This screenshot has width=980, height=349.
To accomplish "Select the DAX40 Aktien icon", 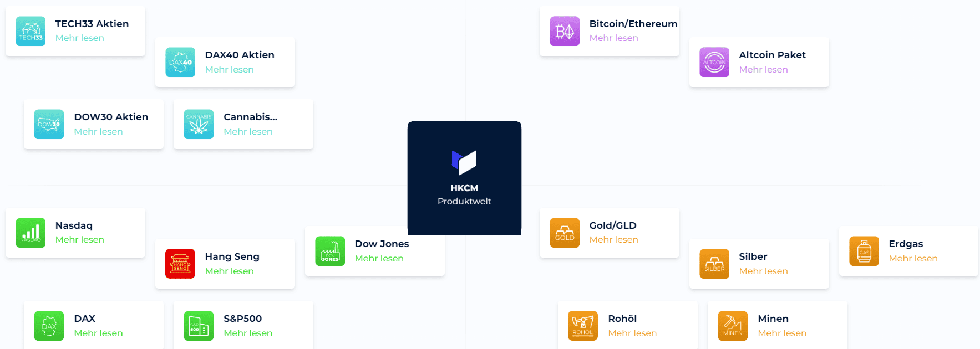I will tap(180, 62).
